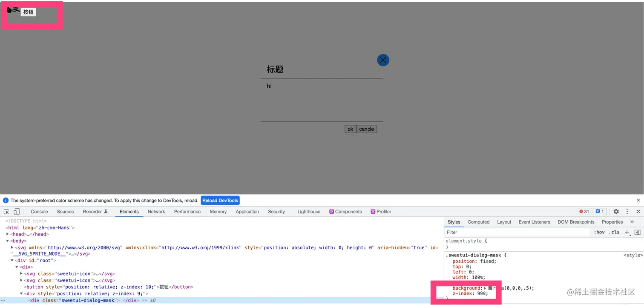Open the Security tab
This screenshot has width=644, height=305.
pyautogui.click(x=276, y=212)
